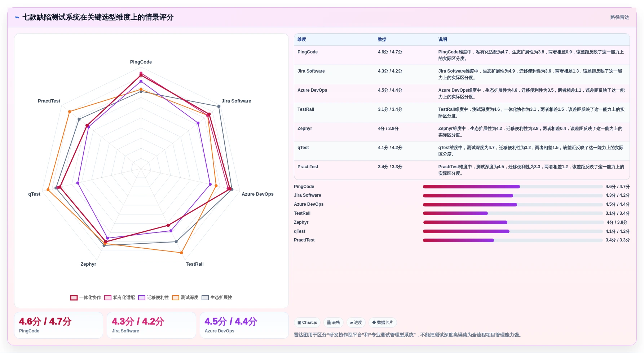Image resolution: width=644 pixels, height=353 pixels.
Task: Click the orange PractiTest data point on radar
Action: [70, 112]
